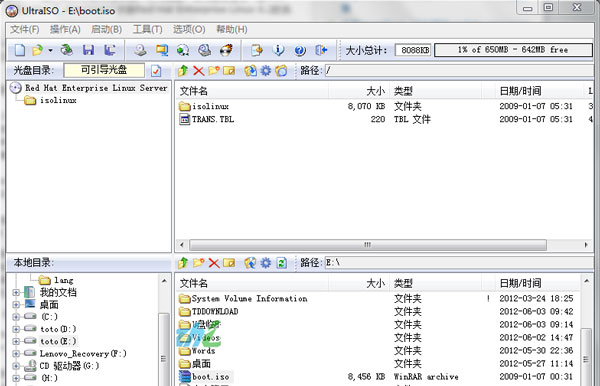Open the 工具(T) menu
Image resolution: width=600 pixels, height=386 pixels.
coord(147,29)
